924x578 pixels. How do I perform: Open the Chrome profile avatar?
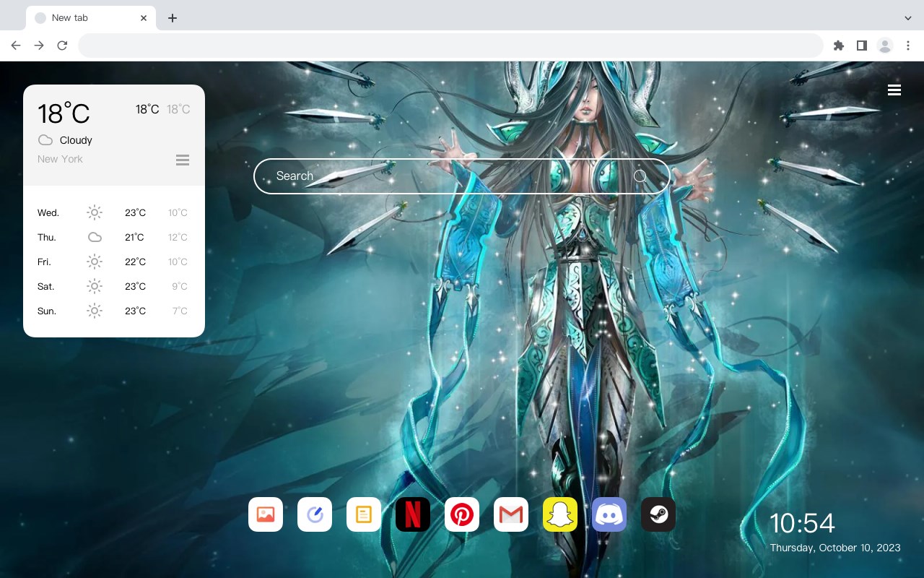885,46
